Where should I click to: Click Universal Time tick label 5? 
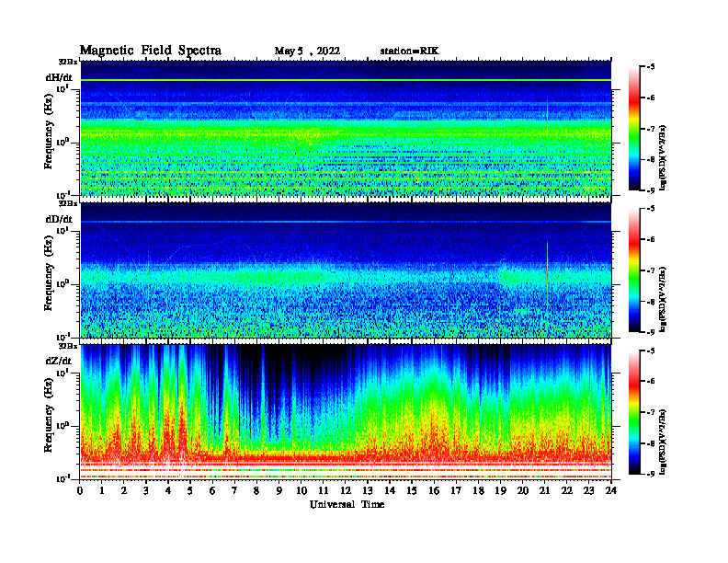coord(190,490)
